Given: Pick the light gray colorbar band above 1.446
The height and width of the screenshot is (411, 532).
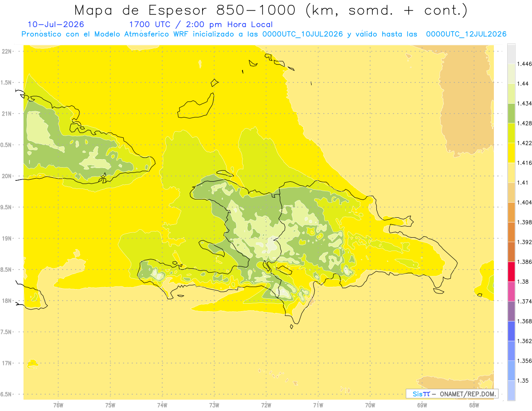Looking at the screenshot, I should point(511,54).
